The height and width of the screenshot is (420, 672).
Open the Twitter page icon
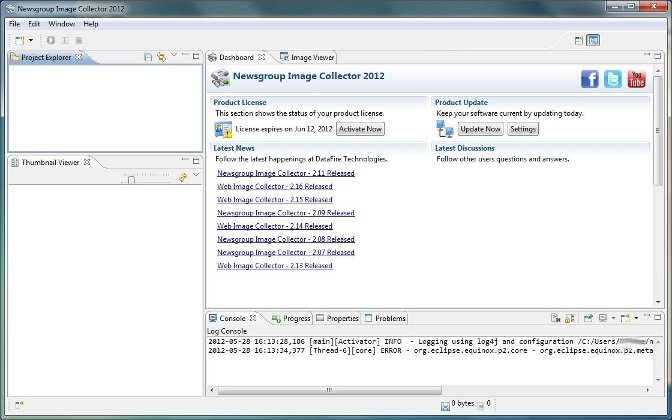click(613, 79)
